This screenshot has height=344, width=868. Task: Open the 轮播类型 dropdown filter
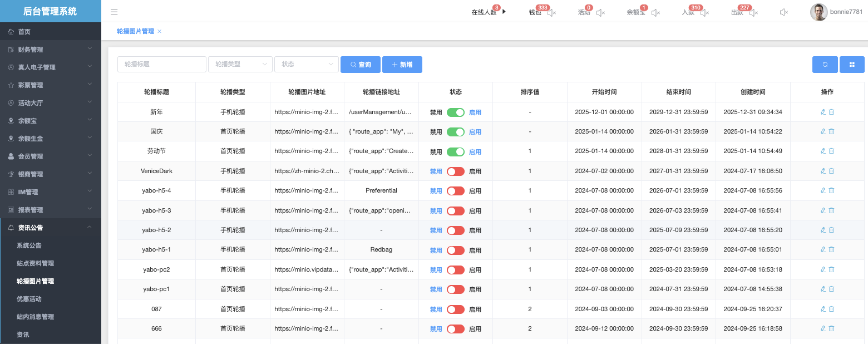tap(240, 65)
